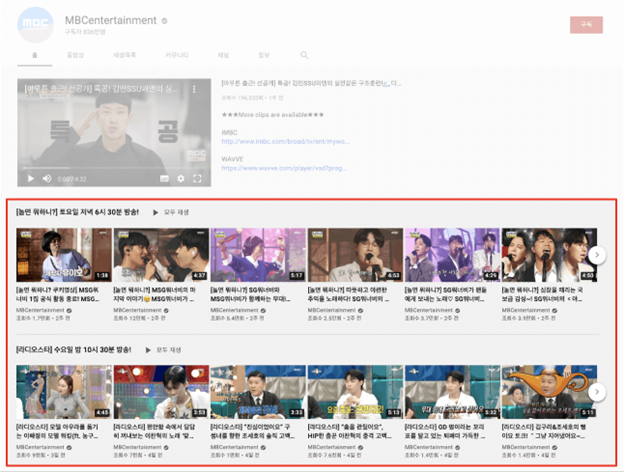Click the featured video title beside player
Image resolution: width=624 pixels, height=472 pixels.
click(311, 84)
